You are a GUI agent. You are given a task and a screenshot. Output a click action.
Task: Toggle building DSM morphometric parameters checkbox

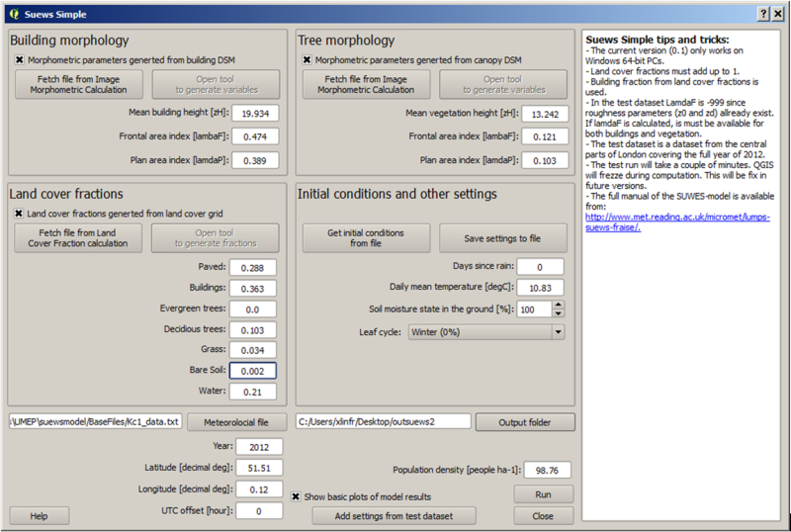click(x=19, y=60)
